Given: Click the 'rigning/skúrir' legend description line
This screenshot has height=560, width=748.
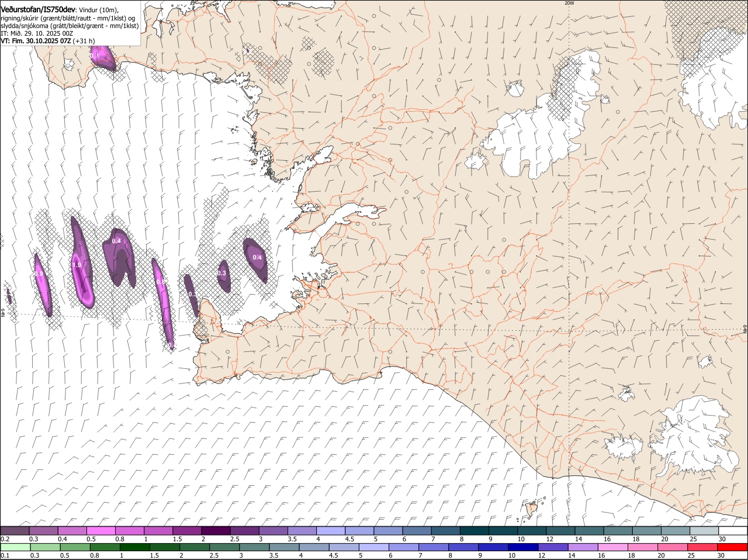Looking at the screenshot, I should (68, 18).
